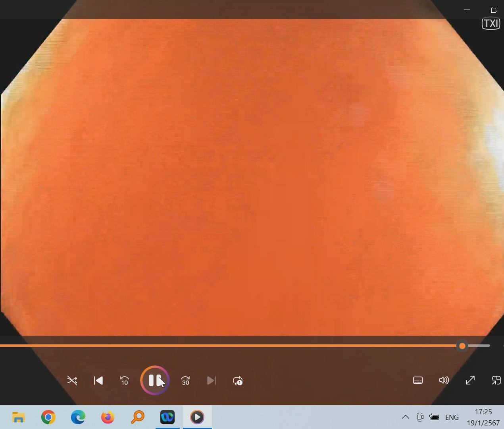Pause the playing video

point(155,380)
